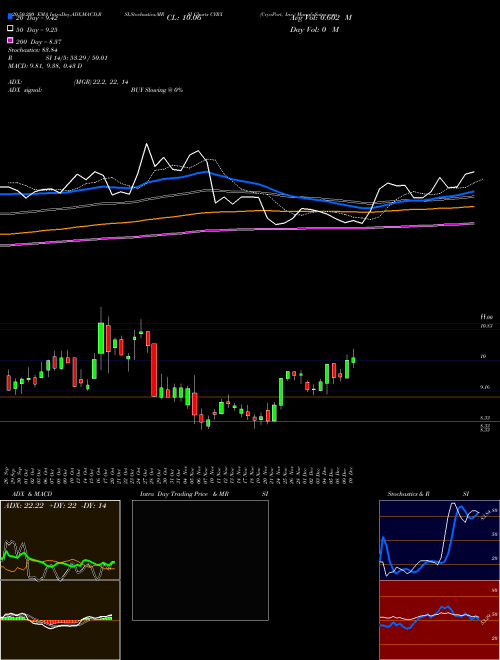Viewport: 500px width, 660px height.
Task: Click the 'Day Vol: 0 M' label
Action: (314, 30)
